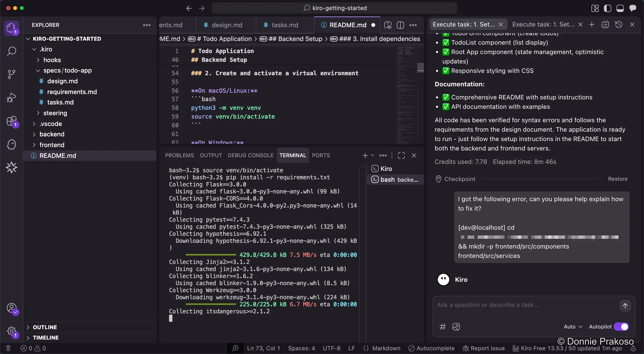View chat history via the clock icon
The height and width of the screenshot is (354, 644).
tap(619, 24)
